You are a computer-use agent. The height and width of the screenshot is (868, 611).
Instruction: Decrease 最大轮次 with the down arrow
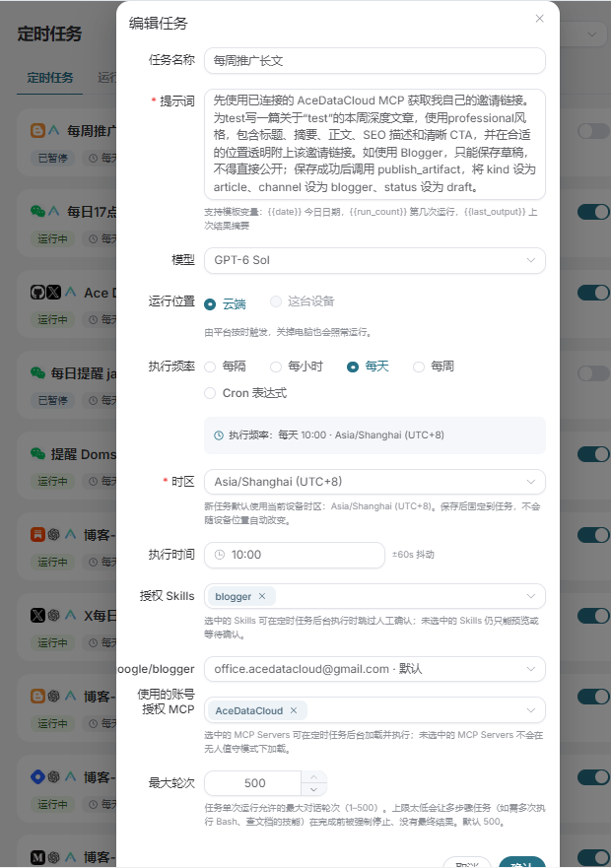point(314,789)
